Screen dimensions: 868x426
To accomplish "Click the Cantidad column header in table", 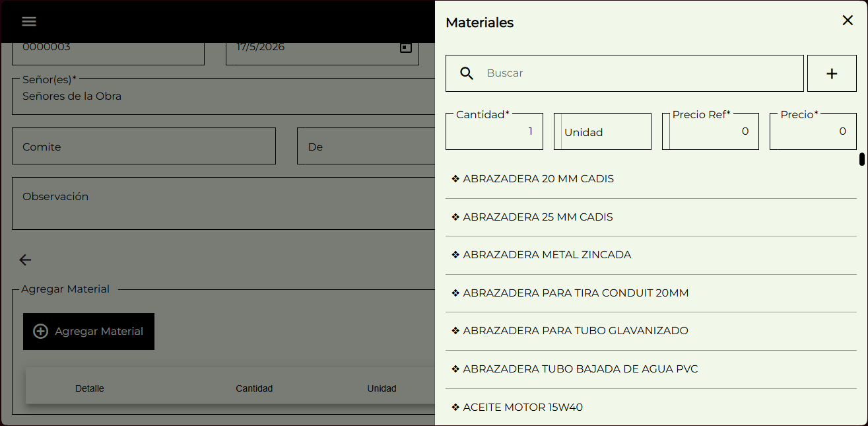I will 254,388.
